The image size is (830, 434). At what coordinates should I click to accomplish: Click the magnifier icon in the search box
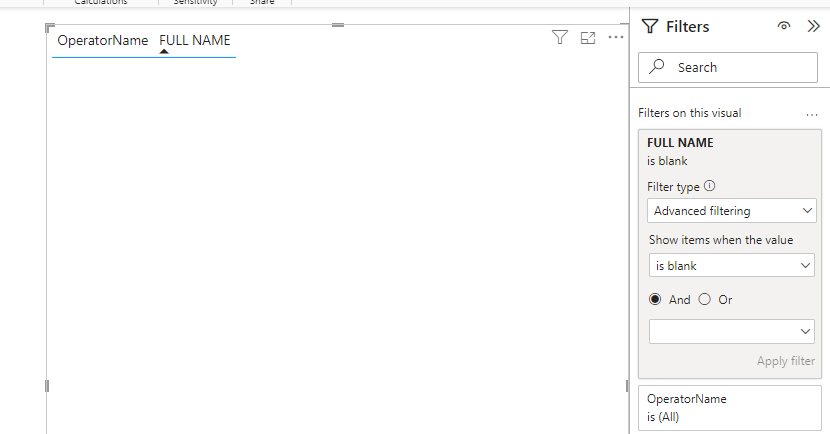point(657,66)
